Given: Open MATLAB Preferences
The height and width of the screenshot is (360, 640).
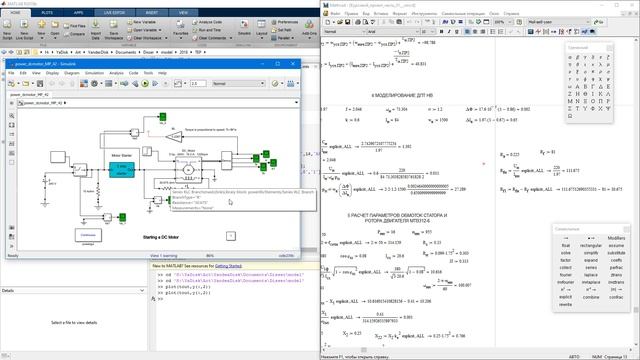Looking at the screenshot, I should coord(285,22).
